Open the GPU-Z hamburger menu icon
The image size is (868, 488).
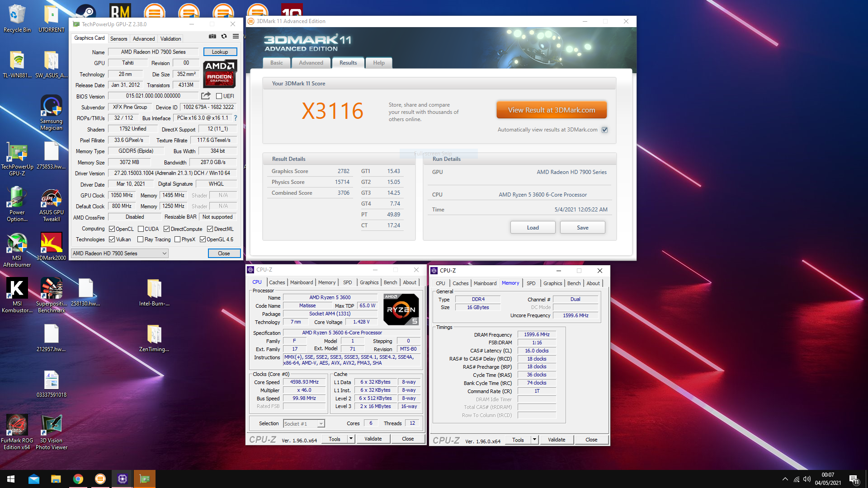pyautogui.click(x=236, y=37)
